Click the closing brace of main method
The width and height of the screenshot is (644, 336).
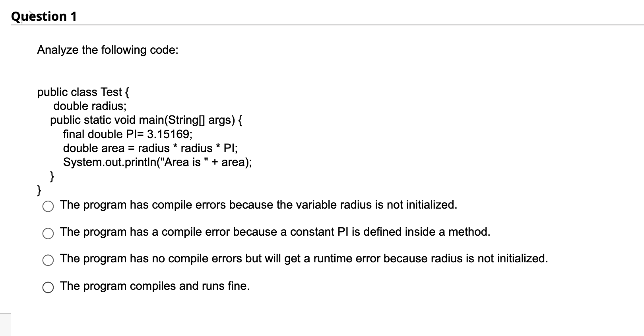[51, 176]
